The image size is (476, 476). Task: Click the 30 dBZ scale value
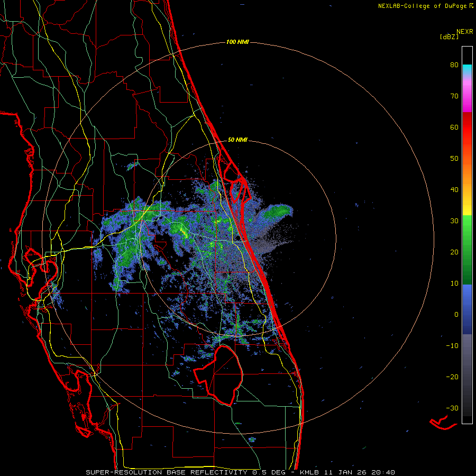tap(454, 221)
